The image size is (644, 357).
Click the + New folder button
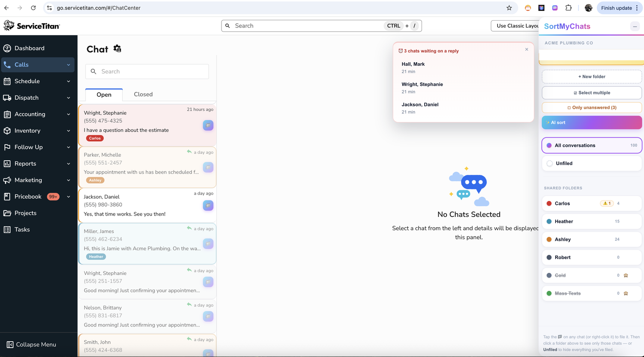click(x=592, y=76)
